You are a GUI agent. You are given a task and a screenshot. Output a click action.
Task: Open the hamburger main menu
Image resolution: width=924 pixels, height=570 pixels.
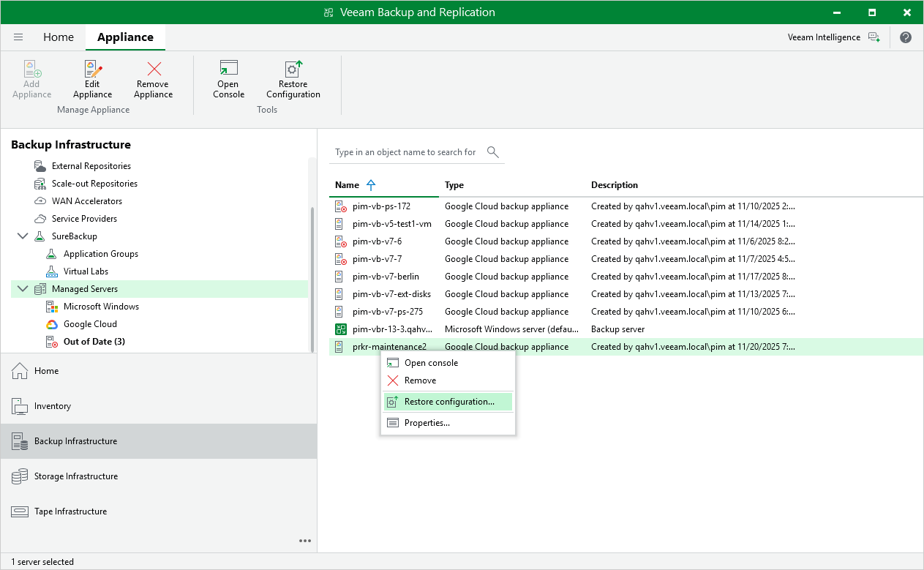point(18,37)
